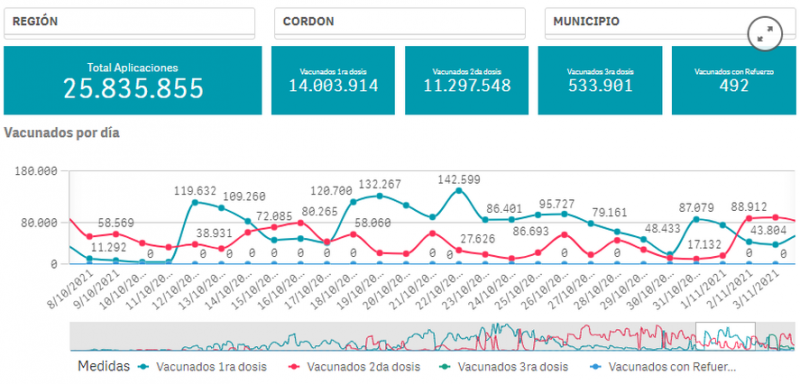Select the Vacunados 2da dosis KPI tile
The width and height of the screenshot is (800, 384).
pos(467,81)
